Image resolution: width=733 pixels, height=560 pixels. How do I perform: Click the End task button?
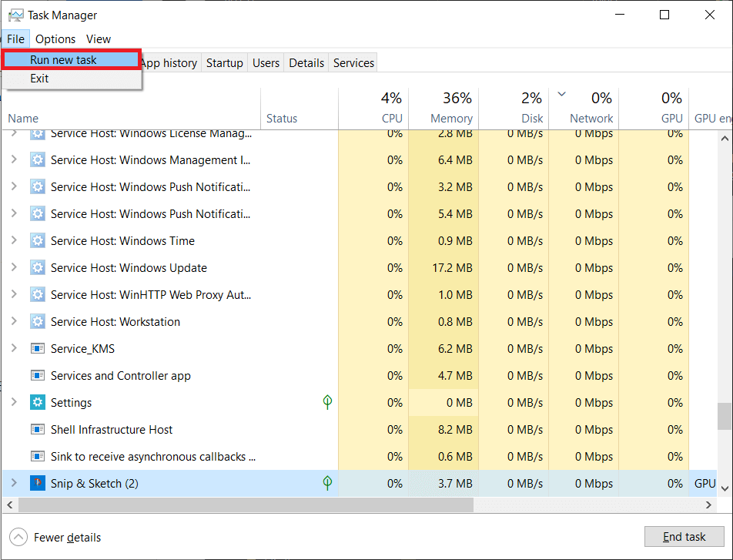tap(684, 536)
